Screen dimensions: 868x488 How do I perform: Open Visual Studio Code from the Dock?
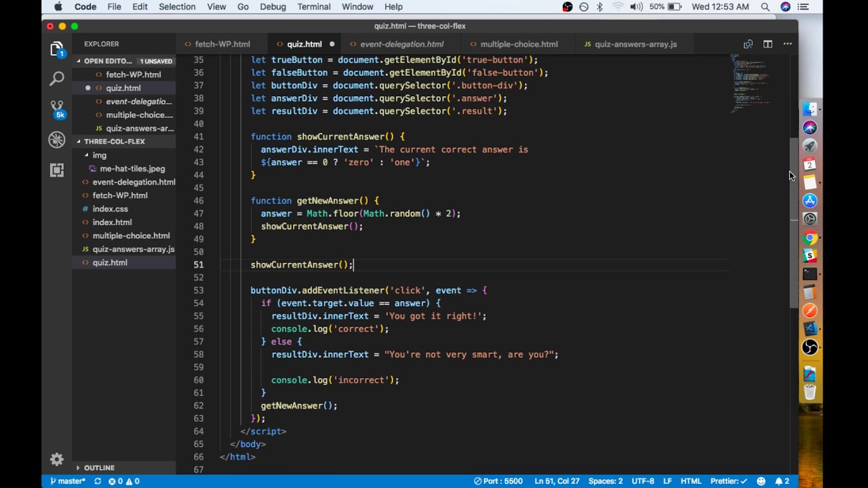coord(810,329)
